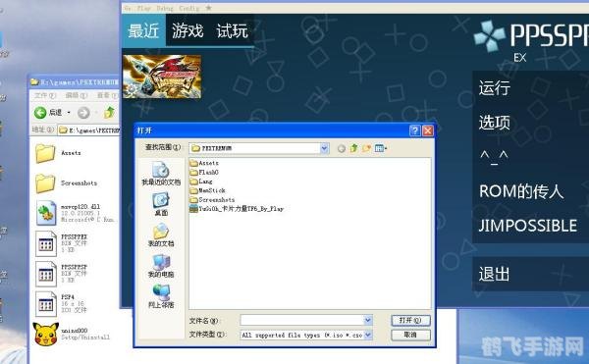589x364 pixels.
Task: Click JIMPOSSIBLE in PPSSPP menu
Action: pos(528,226)
